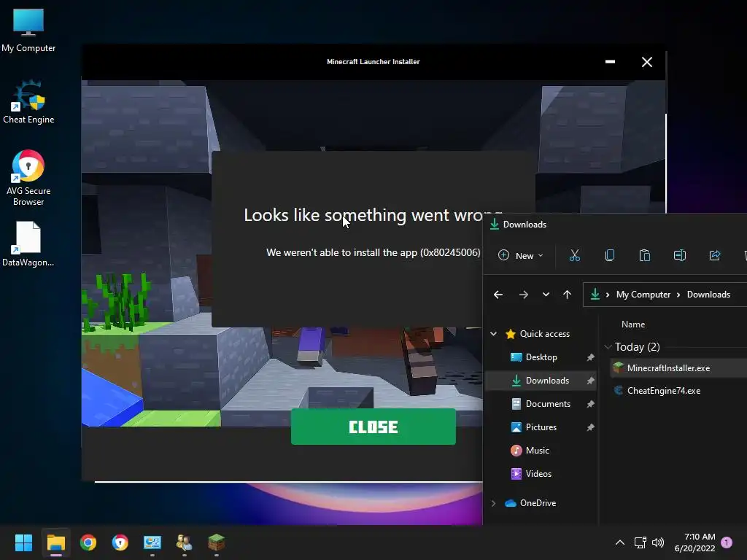Go back using File Explorer back arrow
747x560 pixels.
(x=498, y=295)
